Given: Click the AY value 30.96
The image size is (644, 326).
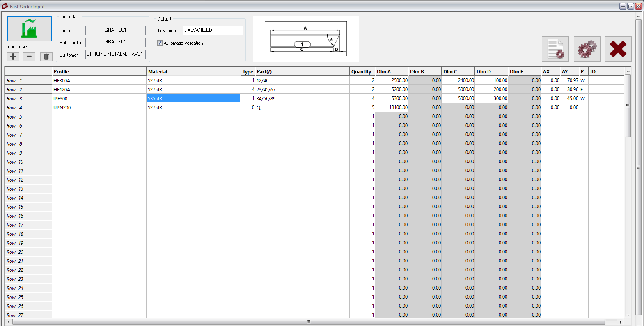Looking at the screenshot, I should (569, 90).
